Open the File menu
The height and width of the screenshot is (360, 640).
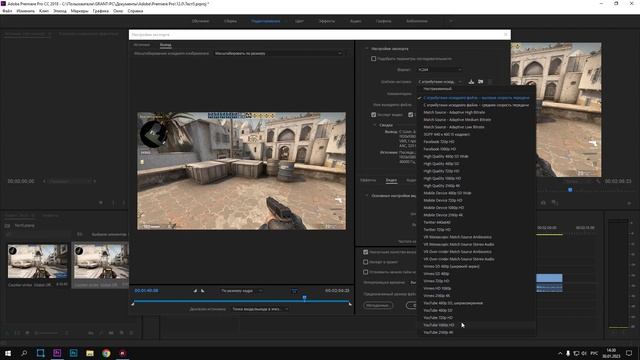point(7,11)
